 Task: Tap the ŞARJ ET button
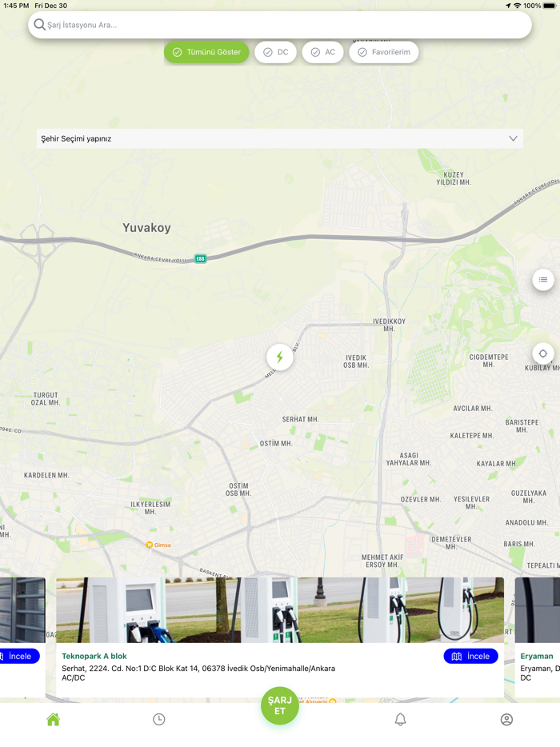click(x=280, y=705)
